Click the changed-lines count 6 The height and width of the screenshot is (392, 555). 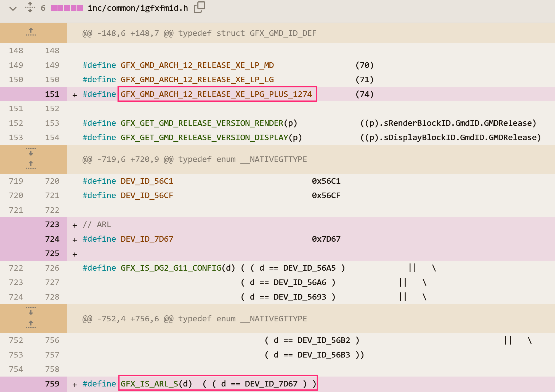click(x=43, y=8)
